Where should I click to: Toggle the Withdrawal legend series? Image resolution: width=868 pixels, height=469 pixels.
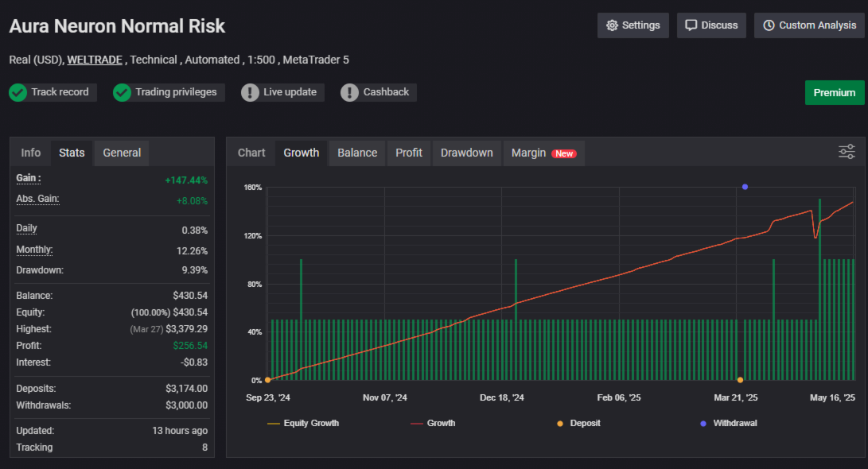coord(729,423)
